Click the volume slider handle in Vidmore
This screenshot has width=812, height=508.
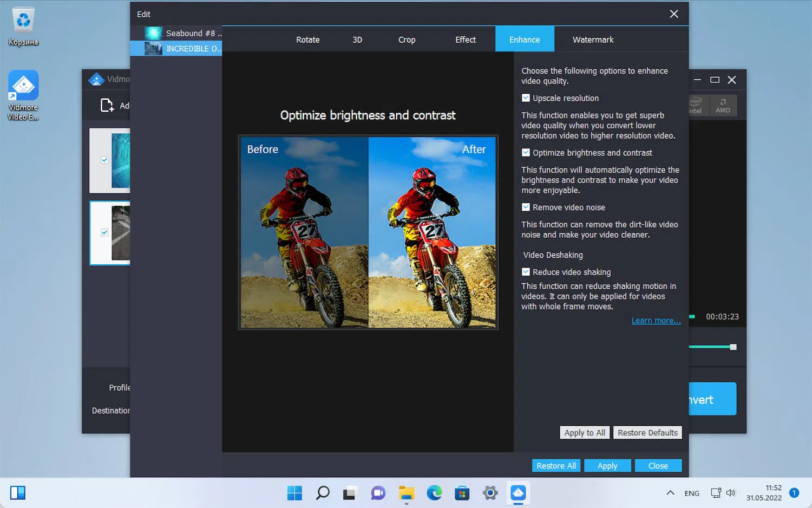click(733, 347)
